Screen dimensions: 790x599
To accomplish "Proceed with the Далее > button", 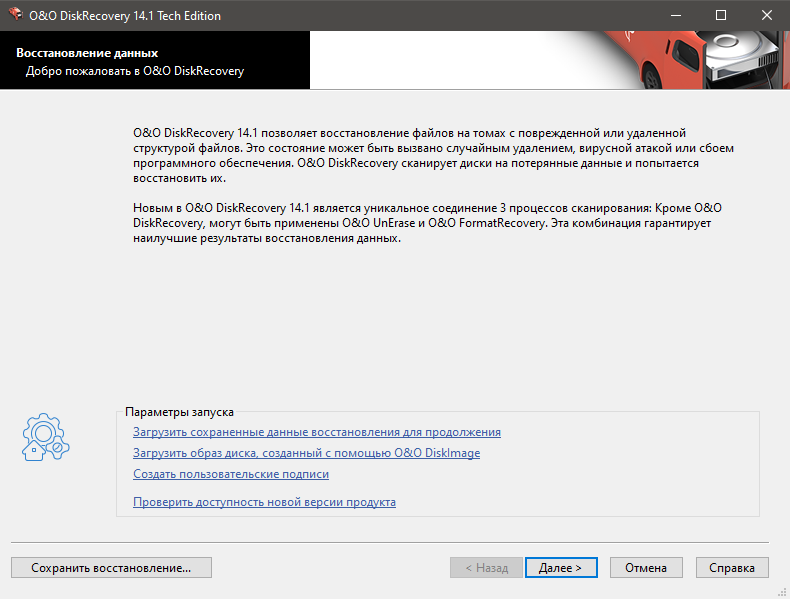I will pyautogui.click(x=561, y=568).
